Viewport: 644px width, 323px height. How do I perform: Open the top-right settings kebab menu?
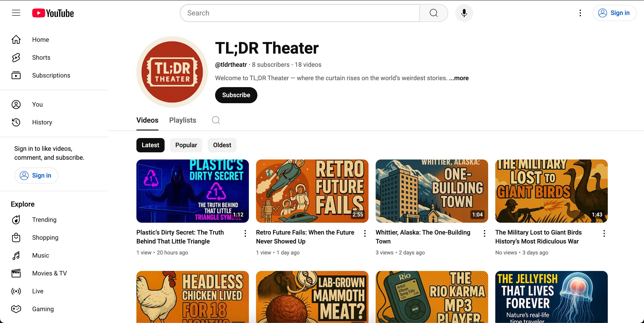[580, 13]
